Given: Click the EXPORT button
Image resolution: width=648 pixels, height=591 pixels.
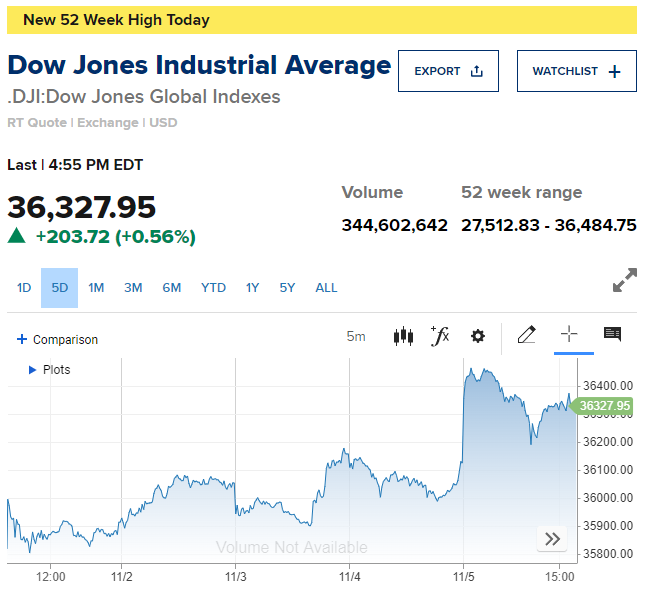Looking at the screenshot, I should 448,71.
